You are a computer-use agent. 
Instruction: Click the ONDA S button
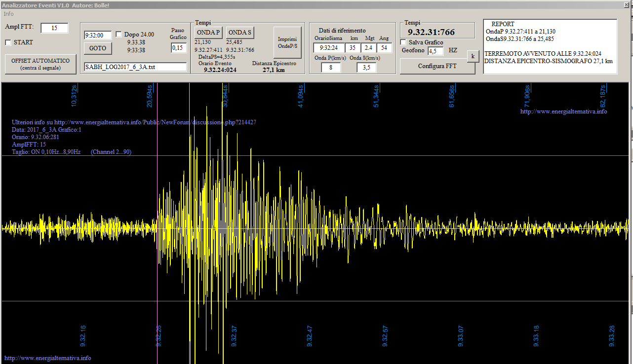pyautogui.click(x=240, y=33)
